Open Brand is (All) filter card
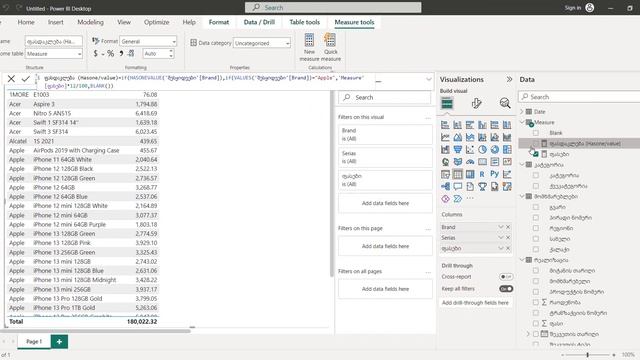Viewport: 640px width, 360px height. click(x=385, y=135)
